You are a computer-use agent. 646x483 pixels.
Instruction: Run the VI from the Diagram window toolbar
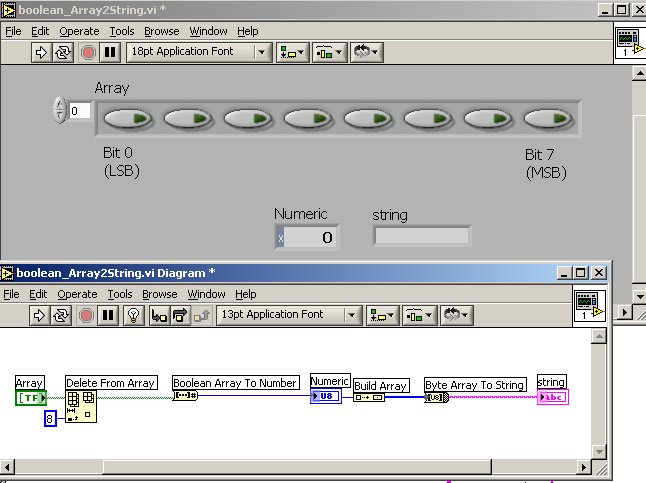(40, 316)
